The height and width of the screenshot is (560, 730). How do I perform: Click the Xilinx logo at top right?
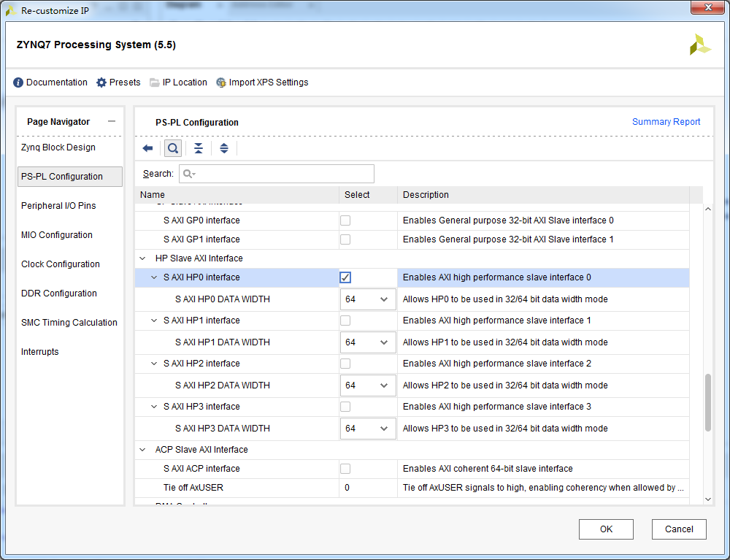(x=700, y=45)
